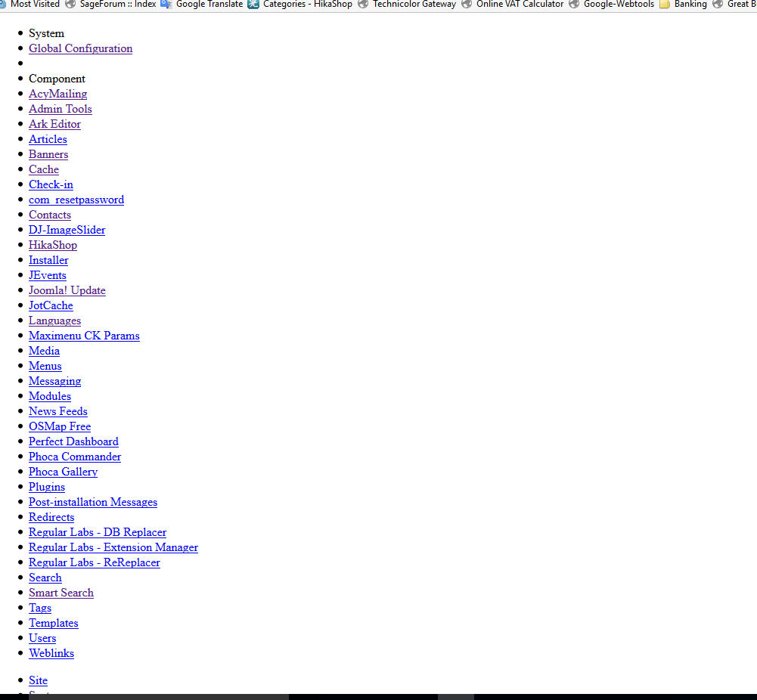
Task: Go to Perfect Dashboard
Action: click(x=73, y=441)
